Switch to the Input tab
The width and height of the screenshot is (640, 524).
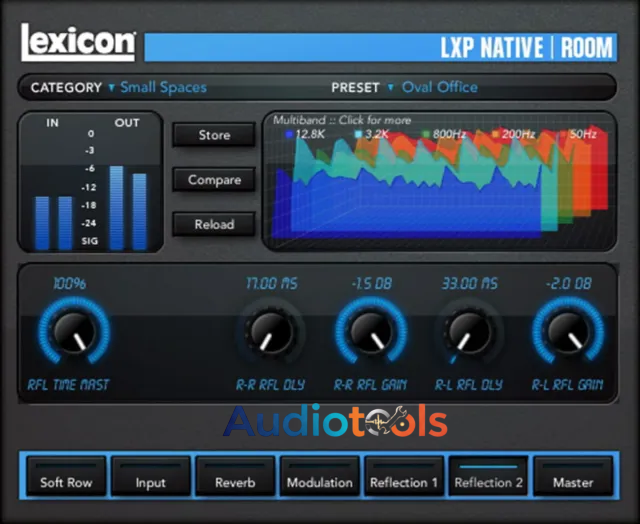pyautogui.click(x=151, y=476)
